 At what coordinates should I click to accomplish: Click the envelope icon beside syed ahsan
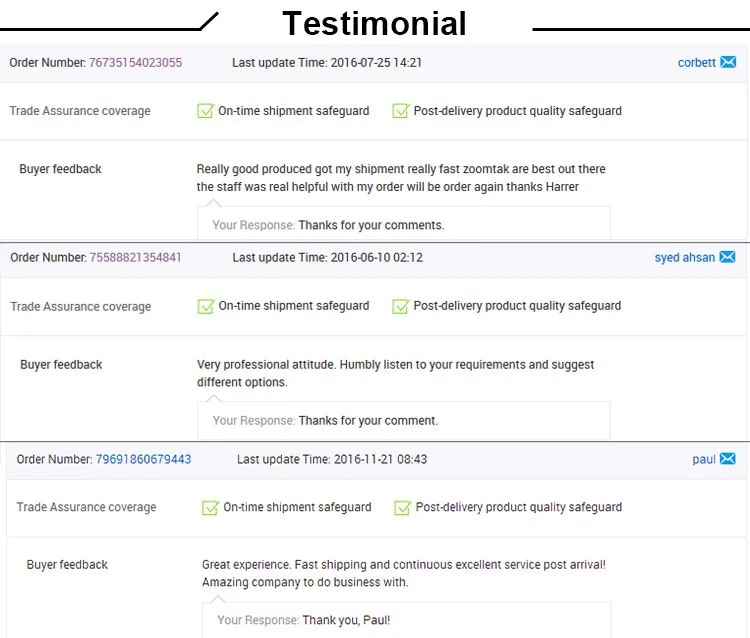tap(727, 257)
